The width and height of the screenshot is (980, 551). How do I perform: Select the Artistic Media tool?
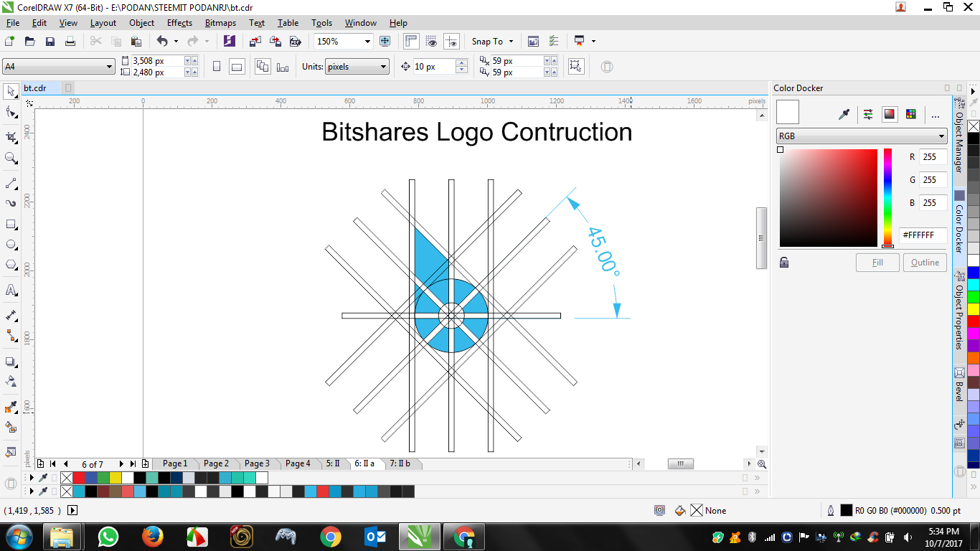coord(11,203)
